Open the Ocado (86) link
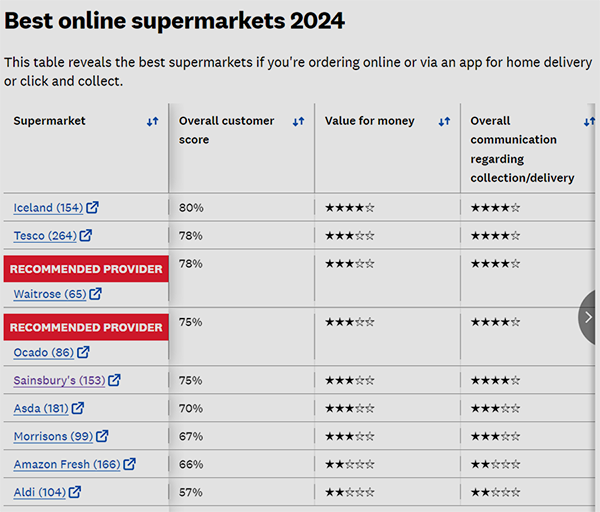Viewport: 600px width, 512px height. coord(44,352)
